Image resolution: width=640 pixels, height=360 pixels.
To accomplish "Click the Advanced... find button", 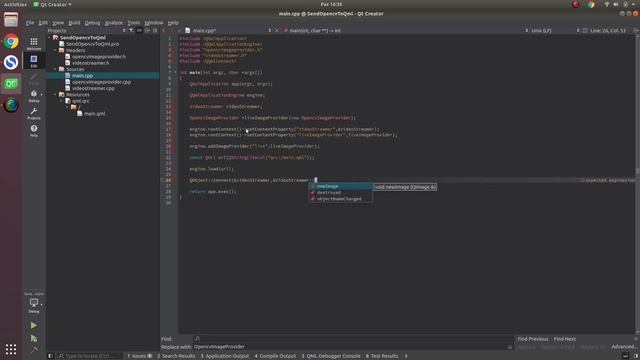I will (623, 347).
